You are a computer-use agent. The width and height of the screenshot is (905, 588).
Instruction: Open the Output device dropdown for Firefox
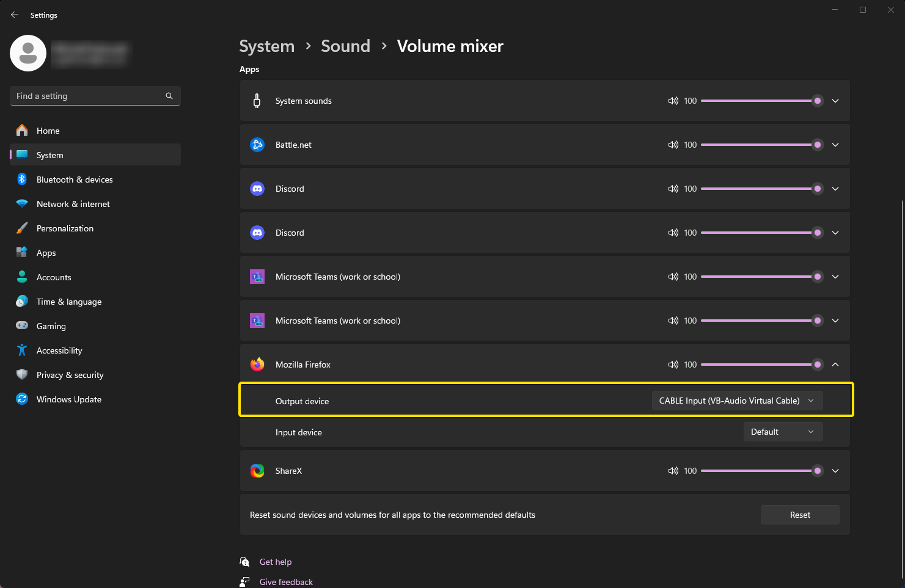[736, 401]
